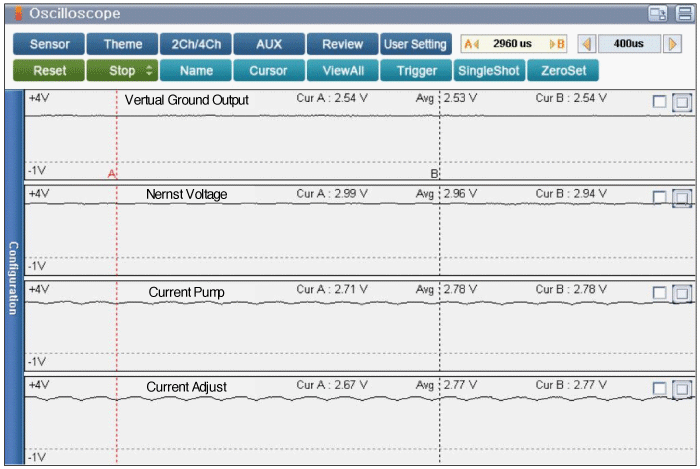Image resolution: width=700 pixels, height=469 pixels.
Task: Click the Nernst Voltage label
Action: (187, 195)
